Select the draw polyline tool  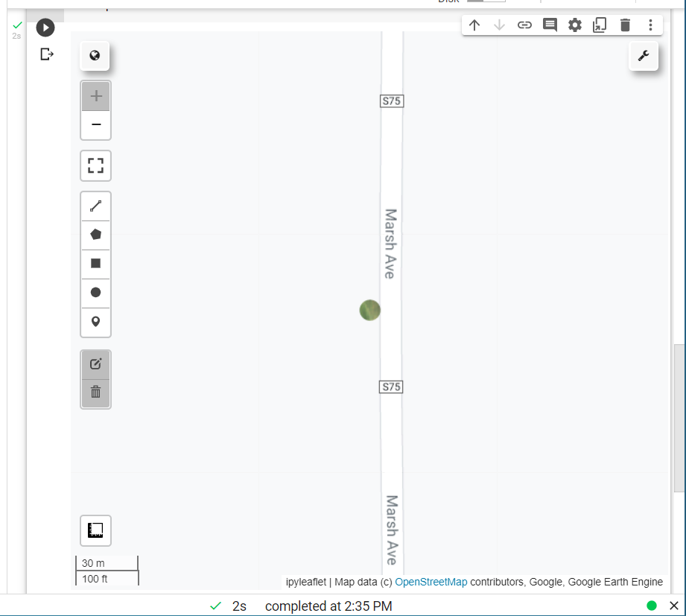point(96,206)
